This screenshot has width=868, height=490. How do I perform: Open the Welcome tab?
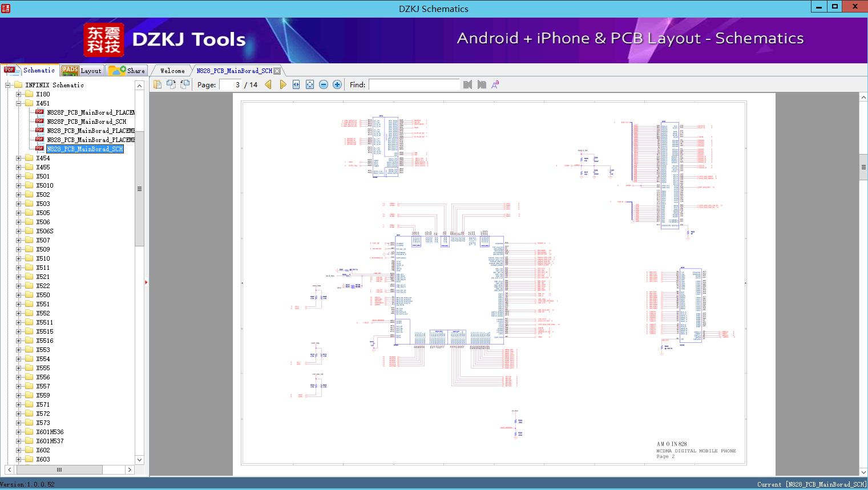point(172,71)
